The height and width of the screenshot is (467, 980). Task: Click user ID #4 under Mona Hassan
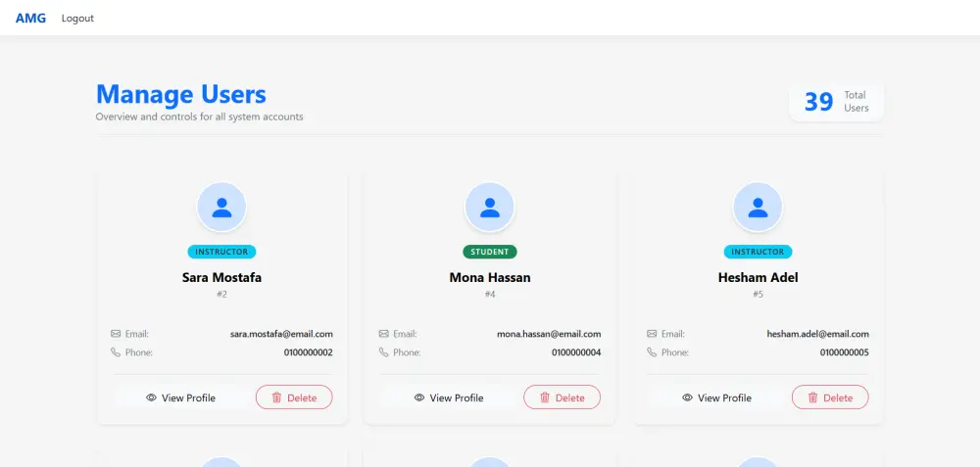(x=490, y=294)
